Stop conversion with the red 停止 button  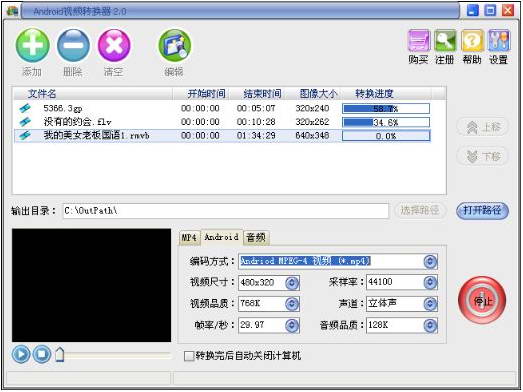(482, 300)
